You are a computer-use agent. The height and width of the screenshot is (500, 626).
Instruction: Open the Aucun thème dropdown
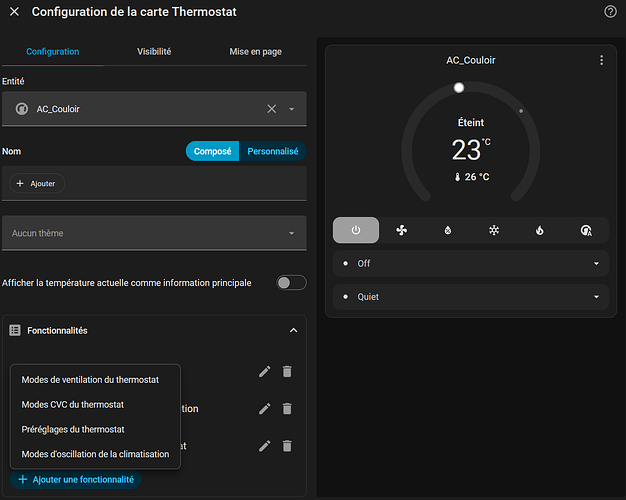pos(154,233)
